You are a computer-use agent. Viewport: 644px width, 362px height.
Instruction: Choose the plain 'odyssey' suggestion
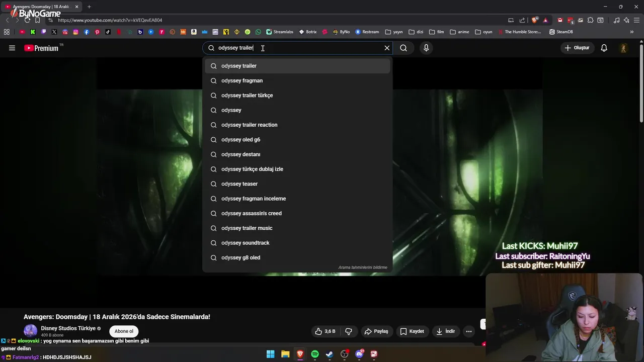[x=297, y=110]
